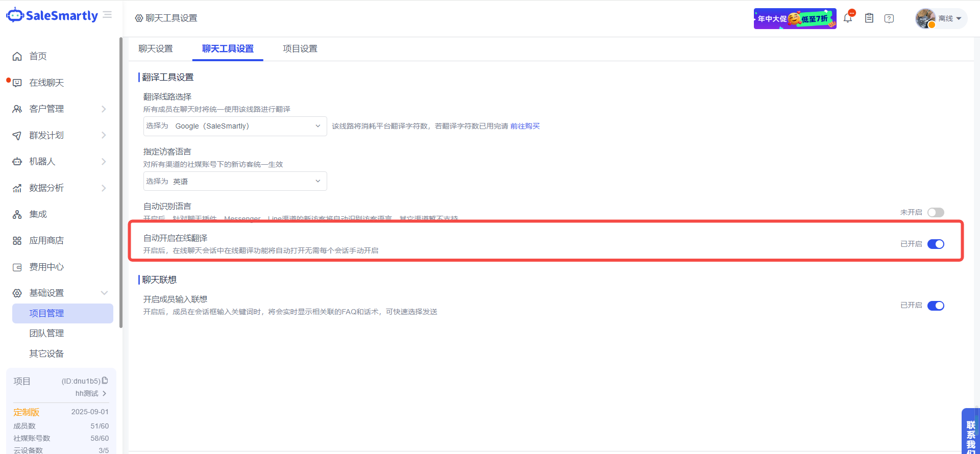980x454 pixels.
Task: Toggle the 自动识别语言 switch
Action: coord(936,212)
